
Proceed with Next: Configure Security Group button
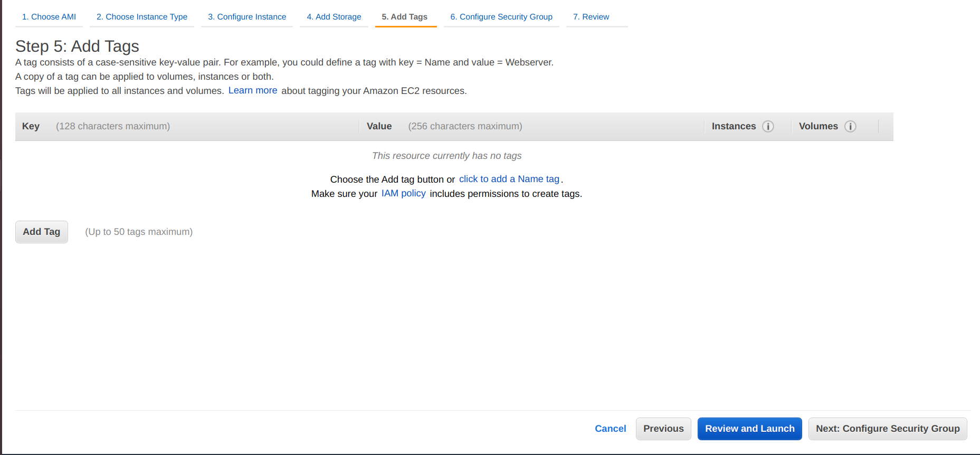coord(888,429)
